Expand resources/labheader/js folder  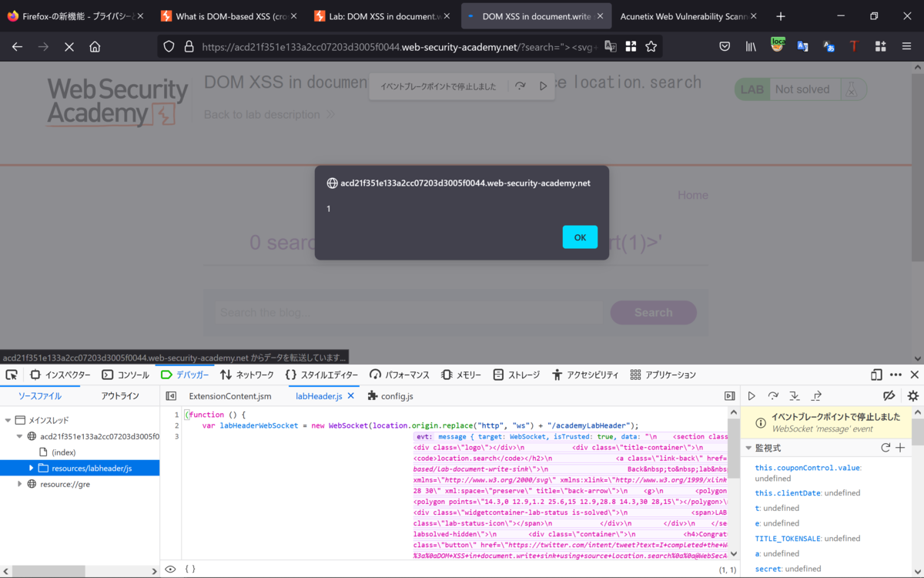(x=32, y=468)
